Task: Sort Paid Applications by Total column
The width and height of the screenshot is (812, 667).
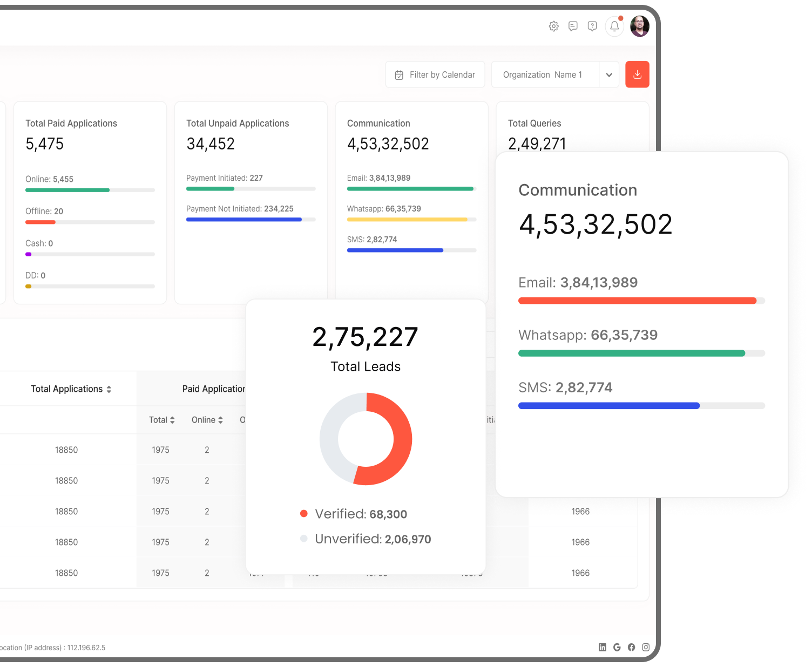Action: click(161, 420)
